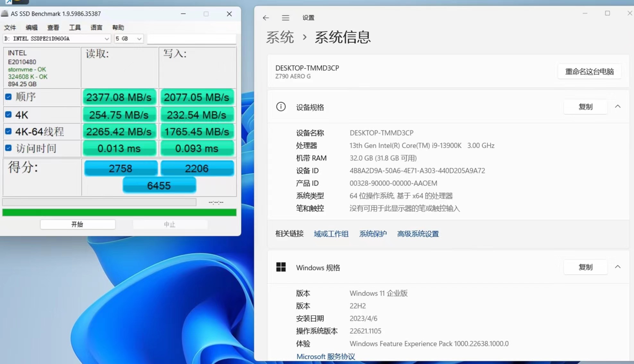Click the write access time 0.093 ms
Viewport: 634px width, 364px height.
point(197,148)
